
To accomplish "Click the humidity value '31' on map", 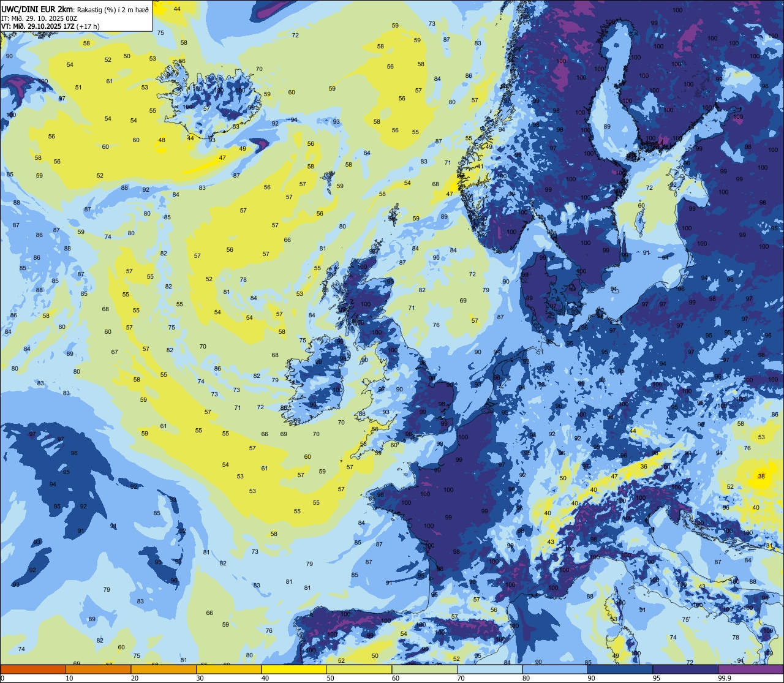I will coord(770,546).
